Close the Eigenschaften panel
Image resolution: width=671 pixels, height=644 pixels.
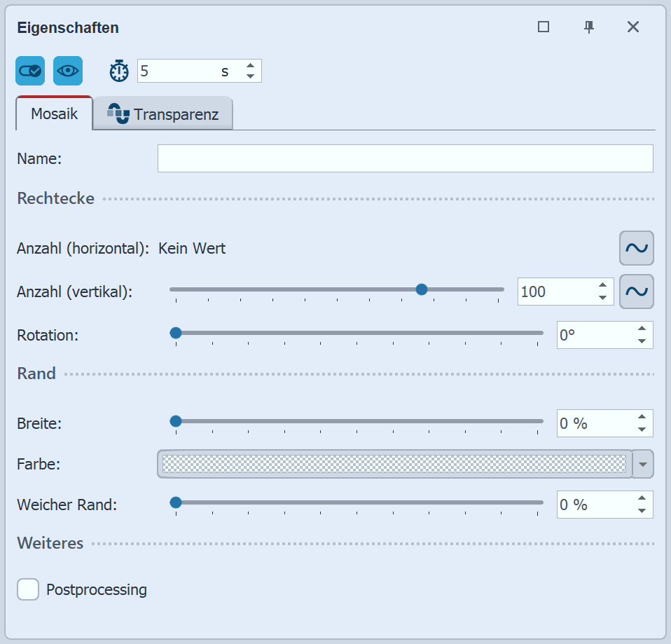pyautogui.click(x=633, y=27)
